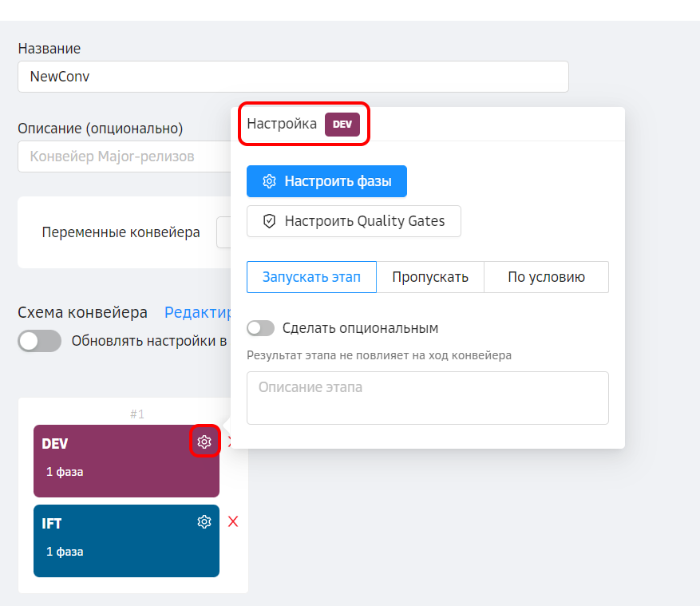Image resolution: width=700 pixels, height=606 pixels.
Task: Select the Запускать этап option
Action: [311, 277]
